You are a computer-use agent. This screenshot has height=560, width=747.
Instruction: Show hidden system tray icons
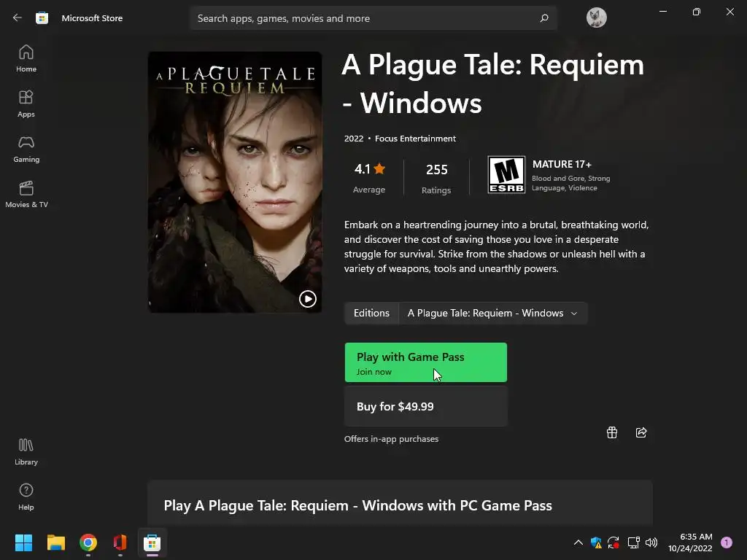pos(578,542)
